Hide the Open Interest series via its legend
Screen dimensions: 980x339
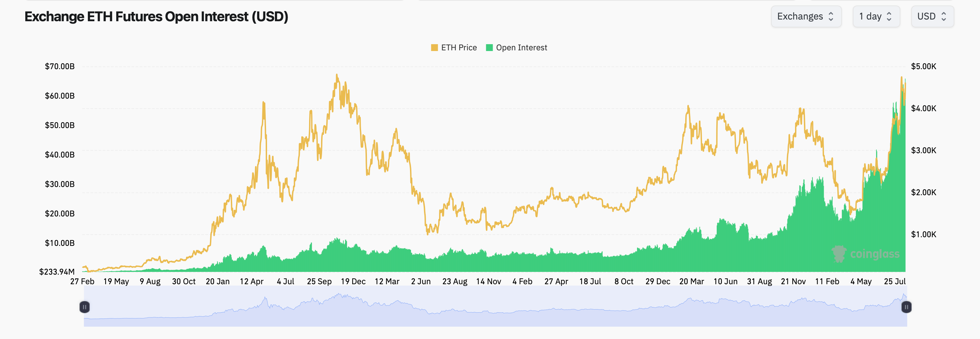click(x=517, y=47)
